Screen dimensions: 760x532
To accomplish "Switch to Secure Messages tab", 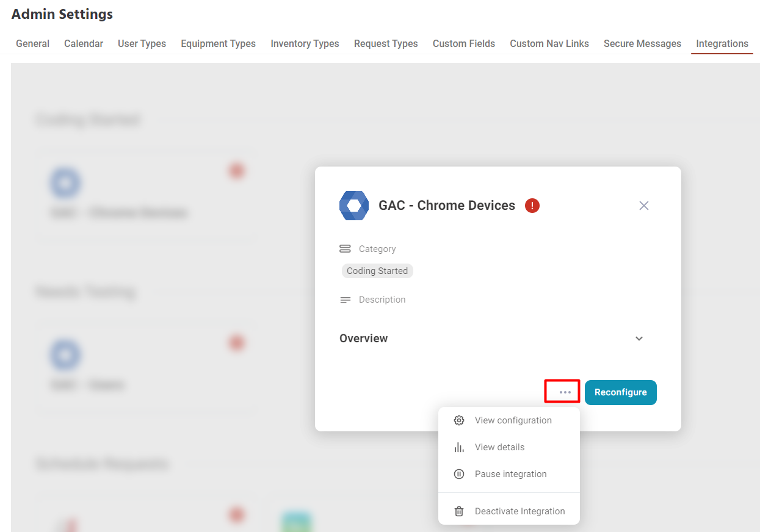I will pos(642,43).
